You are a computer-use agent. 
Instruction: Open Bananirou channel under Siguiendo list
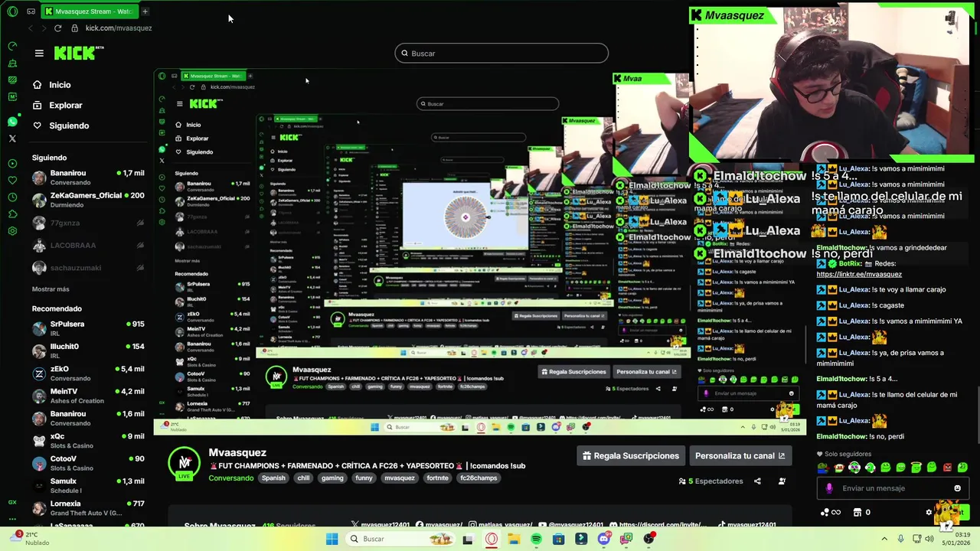88,178
